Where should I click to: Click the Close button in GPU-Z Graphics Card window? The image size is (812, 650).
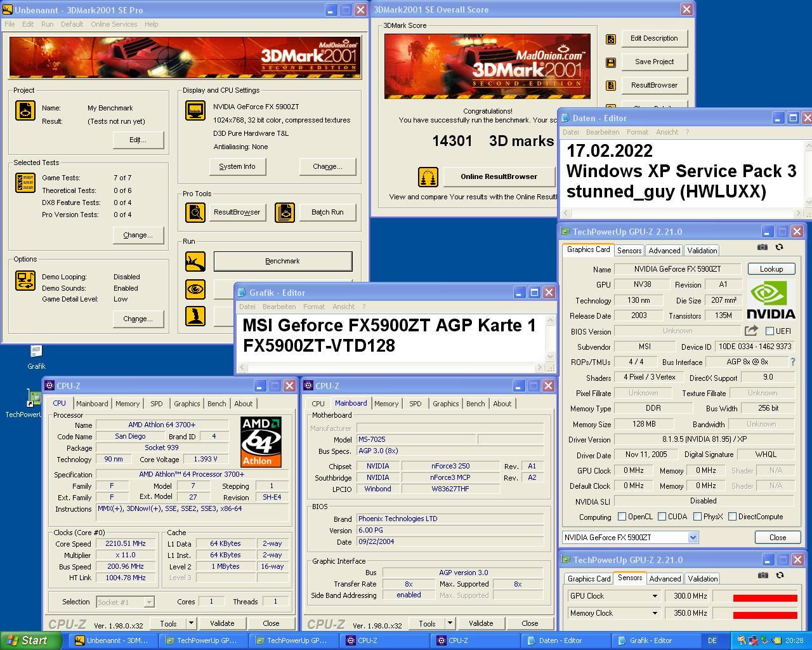[x=778, y=537]
